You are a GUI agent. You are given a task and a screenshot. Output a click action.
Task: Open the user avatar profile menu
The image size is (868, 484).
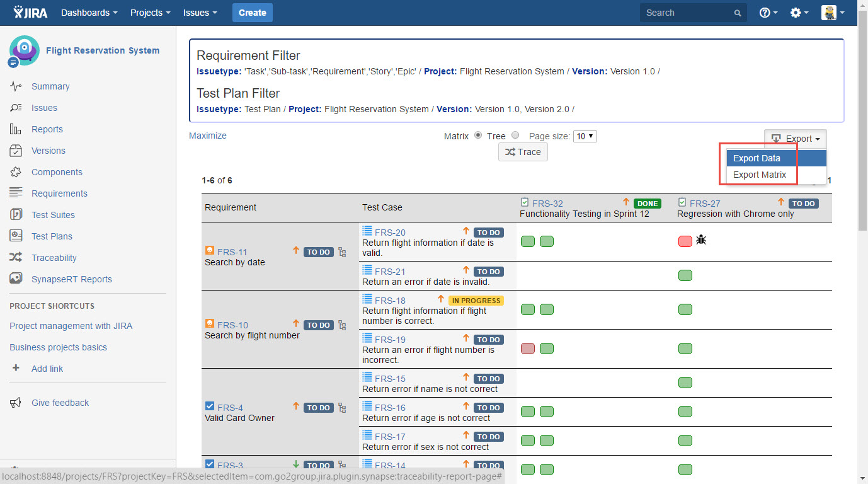coord(832,13)
